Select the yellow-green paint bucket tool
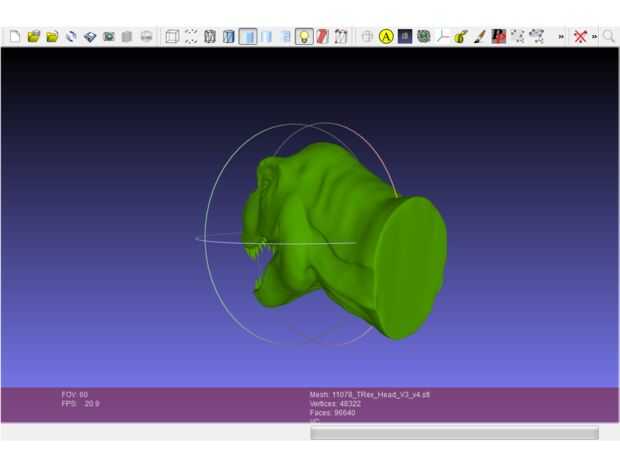 (461, 37)
